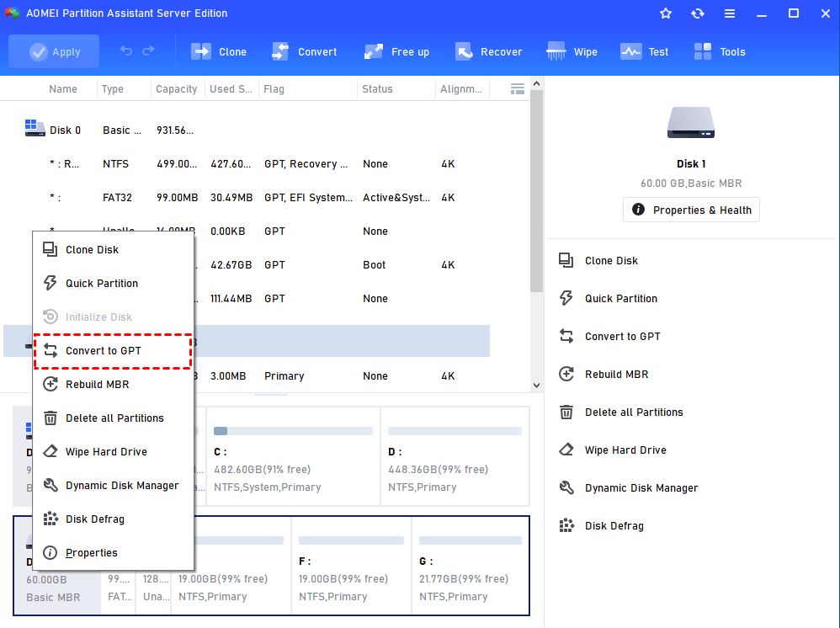Click the Boot status partition row
The width and height of the screenshot is (840, 628).
(342, 265)
